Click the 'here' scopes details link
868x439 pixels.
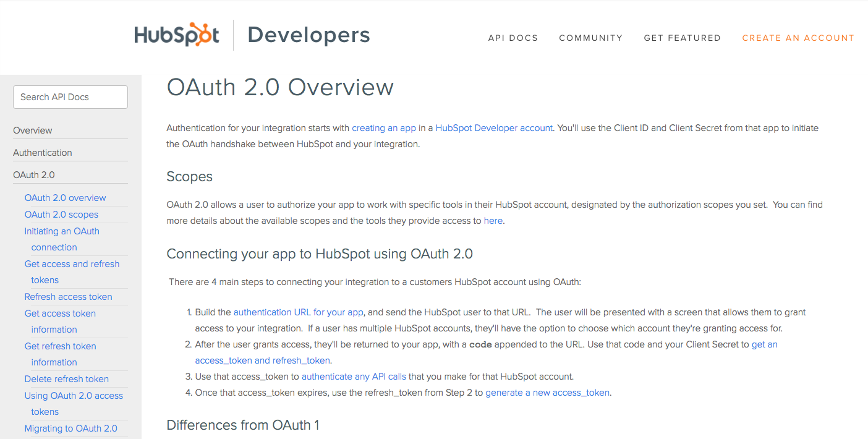pyautogui.click(x=493, y=221)
